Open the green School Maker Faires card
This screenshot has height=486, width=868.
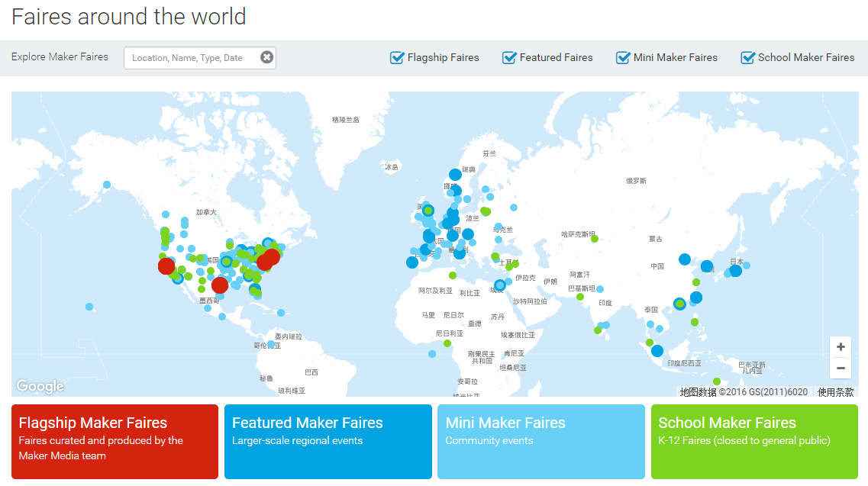click(754, 441)
